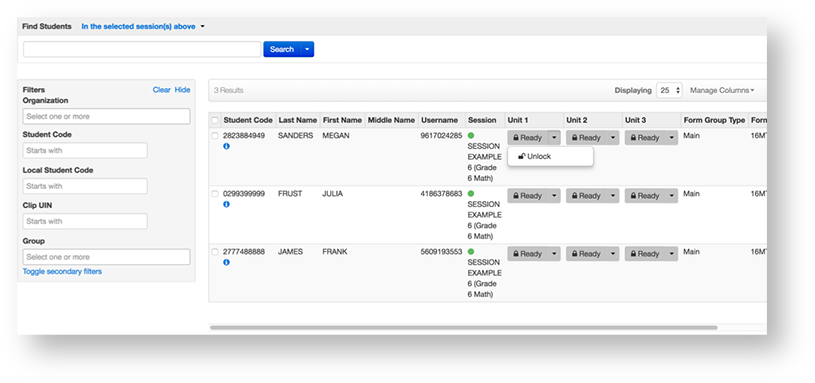Open Unit 2 dropdown arrow for JAMES
Screen dimensions: 815x383
pos(613,254)
